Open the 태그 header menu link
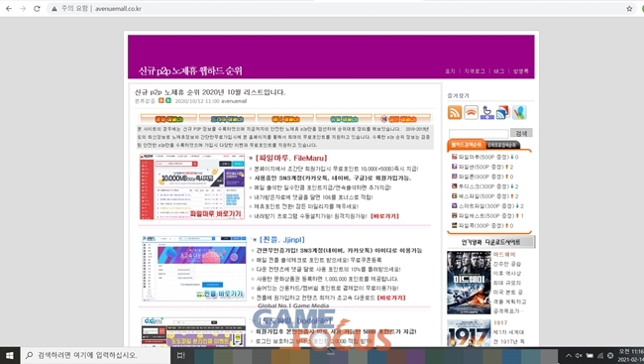This screenshot has height=364, width=644. [499, 71]
